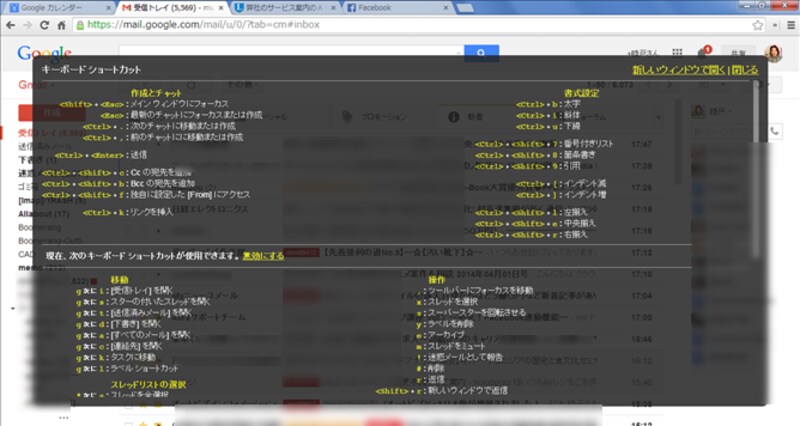Click the blue Google search button
Image resolution: width=800 pixels, height=426 pixels.
click(x=481, y=53)
